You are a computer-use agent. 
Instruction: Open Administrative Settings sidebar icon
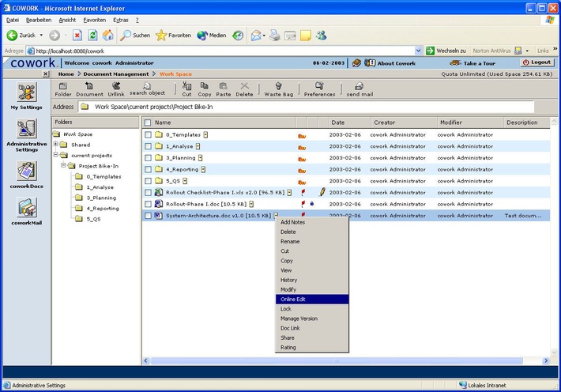tap(27, 135)
